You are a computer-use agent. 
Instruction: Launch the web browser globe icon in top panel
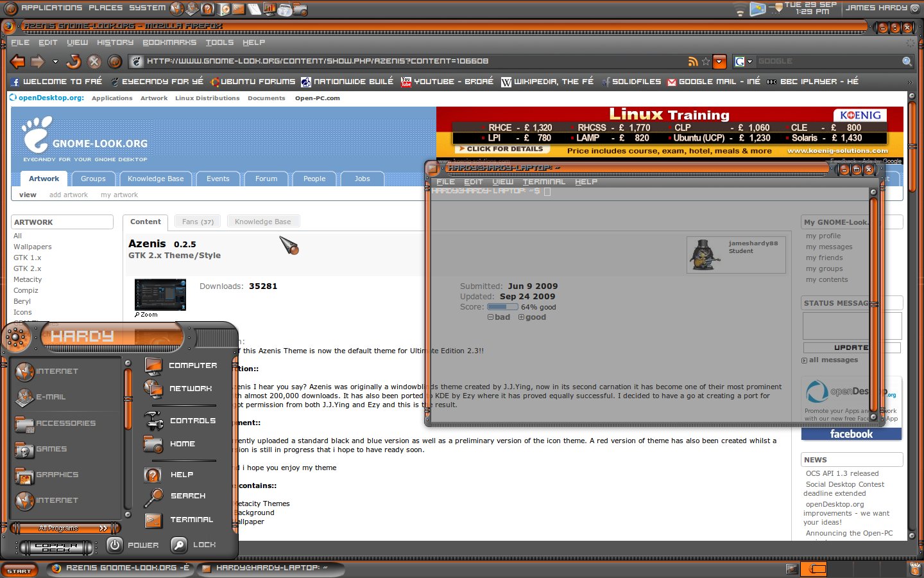click(x=177, y=8)
